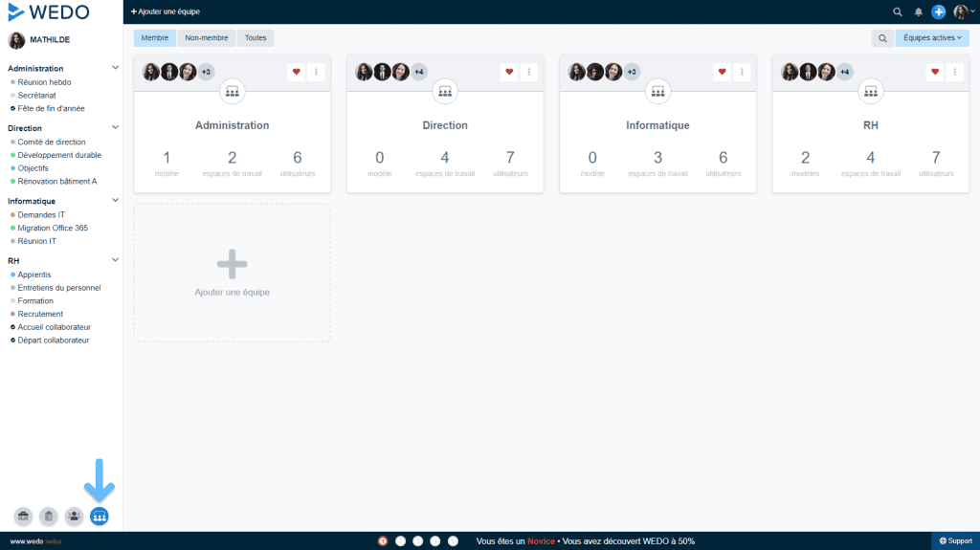Screen dimensions: 980x550
Task: Click the last white progress dot in footer
Action: 453,541
